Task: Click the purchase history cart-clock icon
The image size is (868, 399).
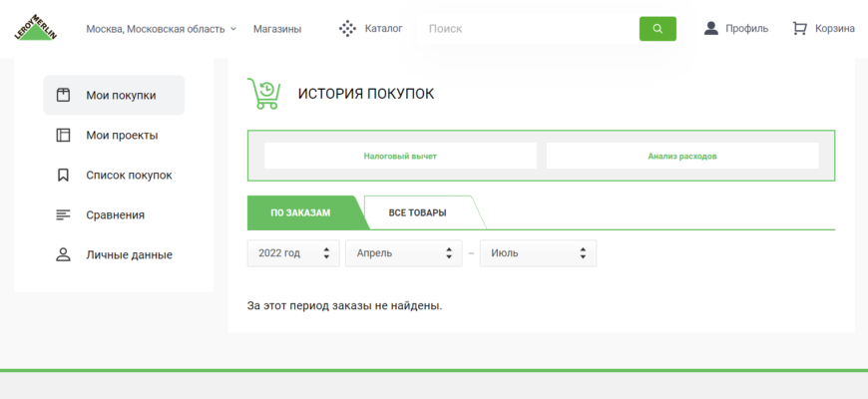Action: pos(263,94)
